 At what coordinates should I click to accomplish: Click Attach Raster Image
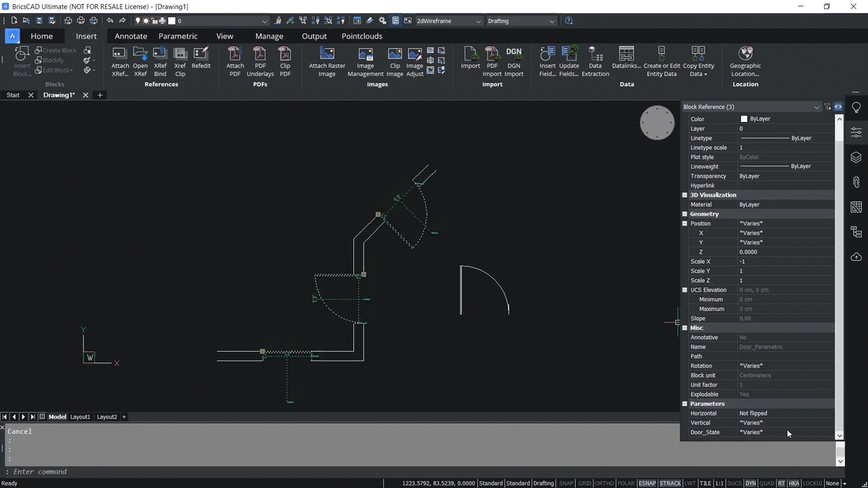click(327, 62)
